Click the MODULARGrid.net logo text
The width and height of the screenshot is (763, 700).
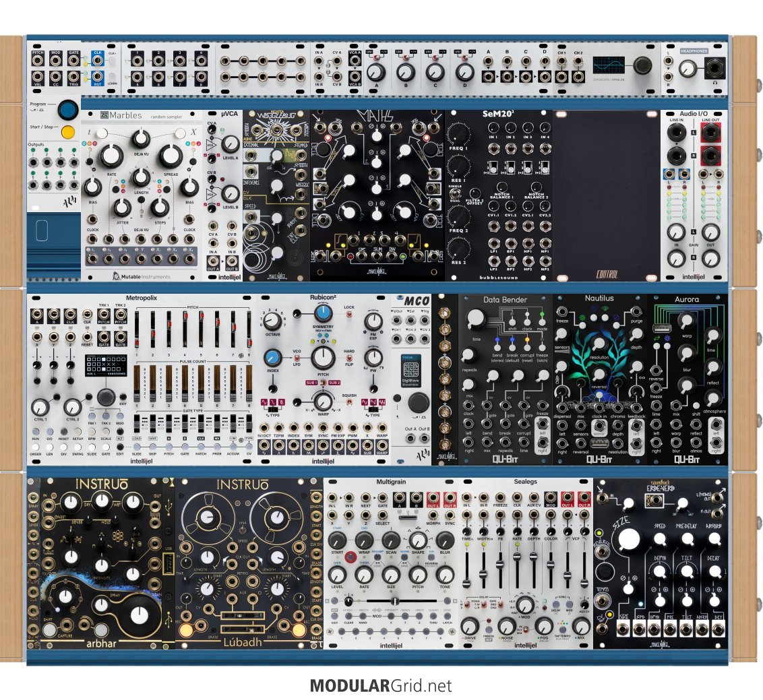[x=381, y=685]
